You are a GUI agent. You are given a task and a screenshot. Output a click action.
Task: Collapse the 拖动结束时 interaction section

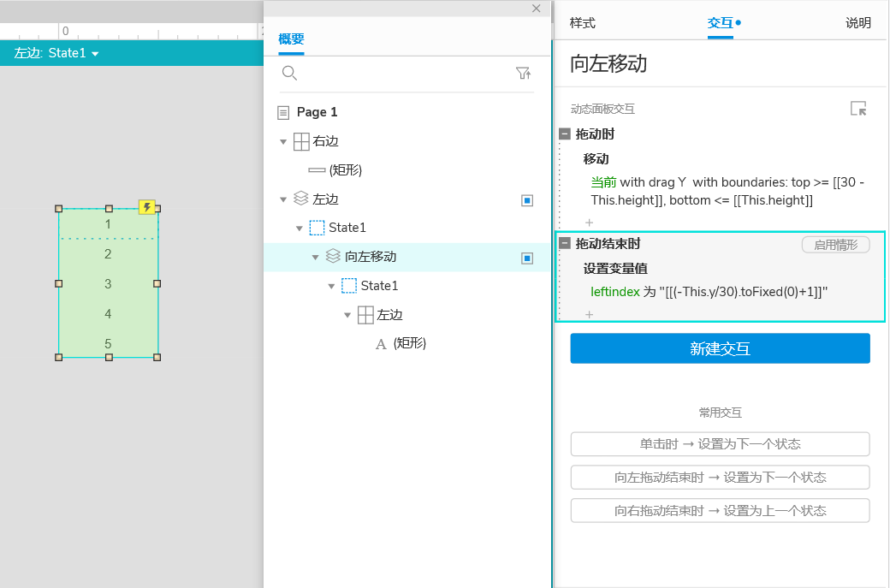click(565, 243)
